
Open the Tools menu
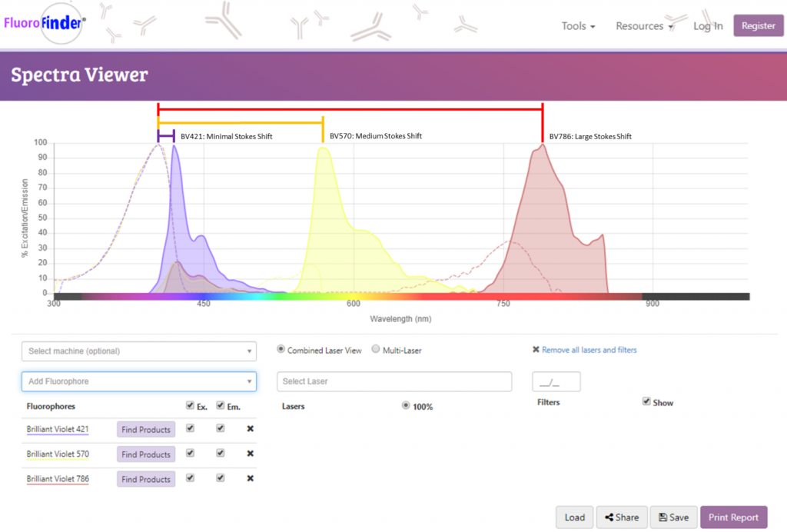pyautogui.click(x=578, y=26)
